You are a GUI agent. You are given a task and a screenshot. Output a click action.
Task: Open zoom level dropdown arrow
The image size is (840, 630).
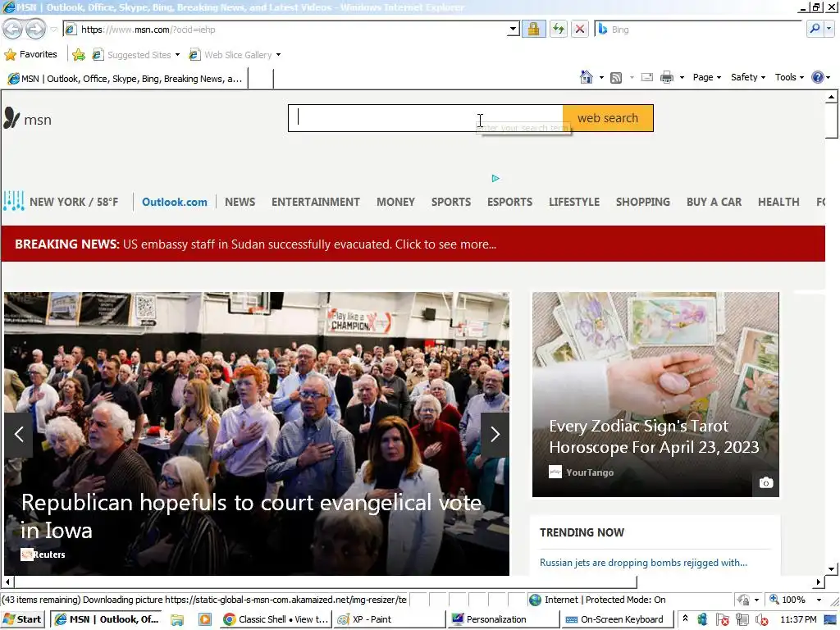tap(819, 600)
